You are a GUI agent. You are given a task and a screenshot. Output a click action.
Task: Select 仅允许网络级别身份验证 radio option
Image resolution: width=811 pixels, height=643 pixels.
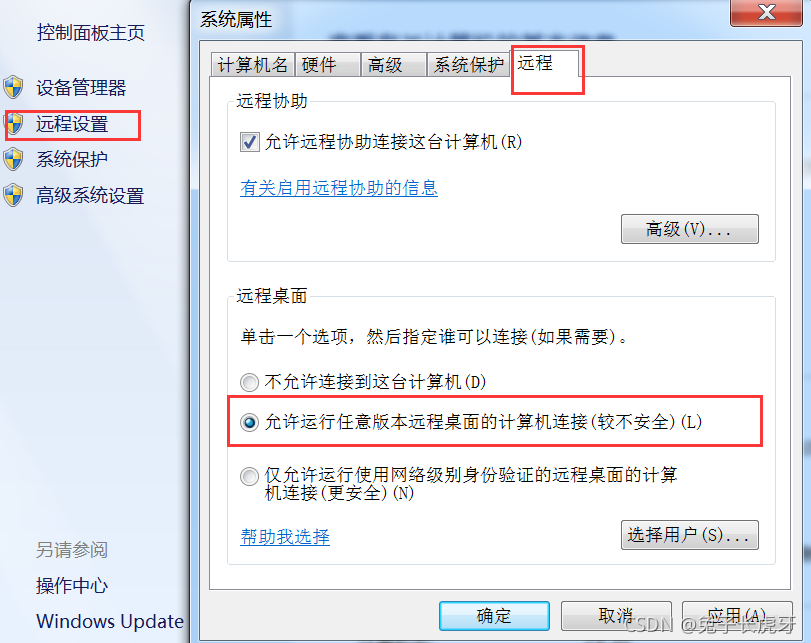(x=249, y=476)
